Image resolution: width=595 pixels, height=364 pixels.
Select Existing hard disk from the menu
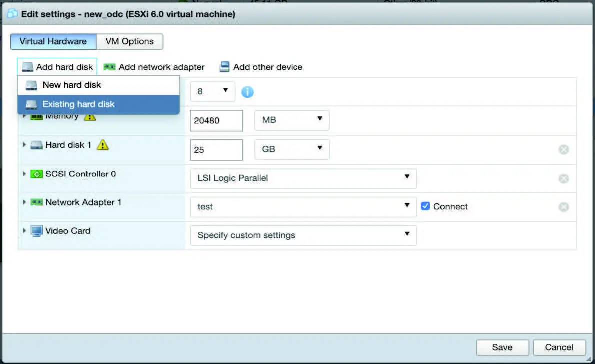pos(80,104)
